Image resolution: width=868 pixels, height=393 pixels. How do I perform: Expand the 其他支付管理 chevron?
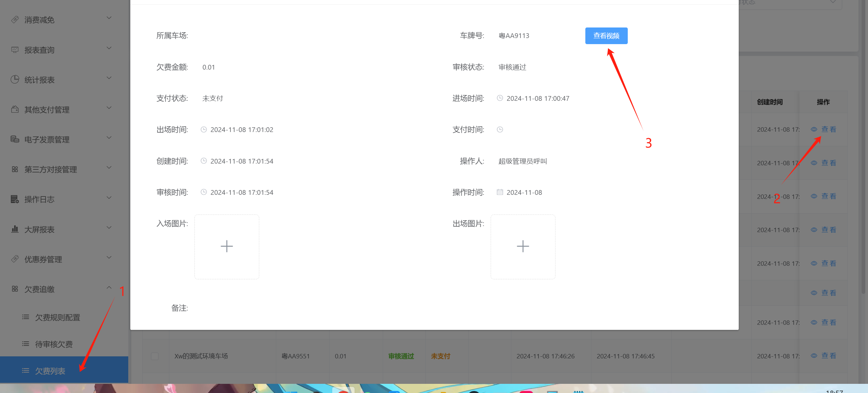click(109, 108)
